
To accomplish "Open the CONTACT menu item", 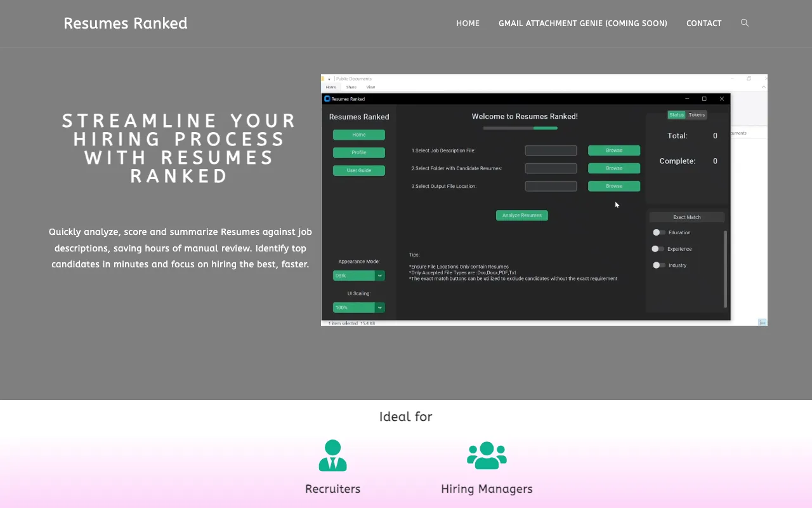I will click(704, 23).
